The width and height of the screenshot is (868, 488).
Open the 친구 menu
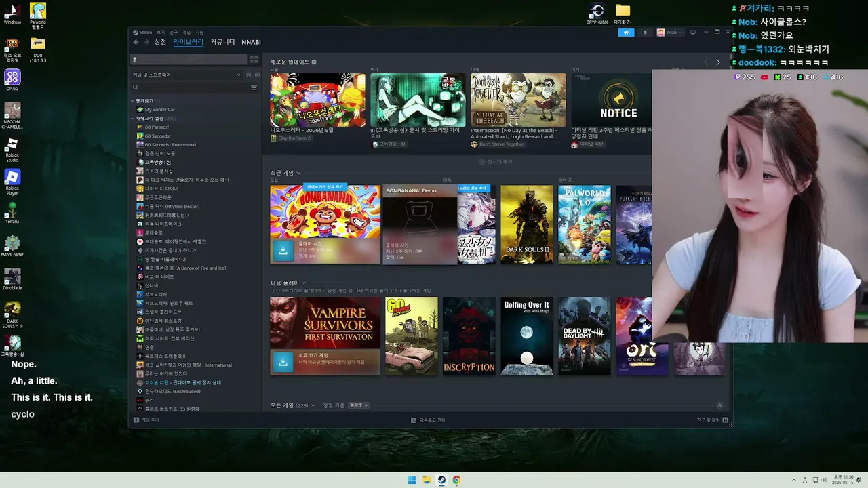pyautogui.click(x=174, y=32)
